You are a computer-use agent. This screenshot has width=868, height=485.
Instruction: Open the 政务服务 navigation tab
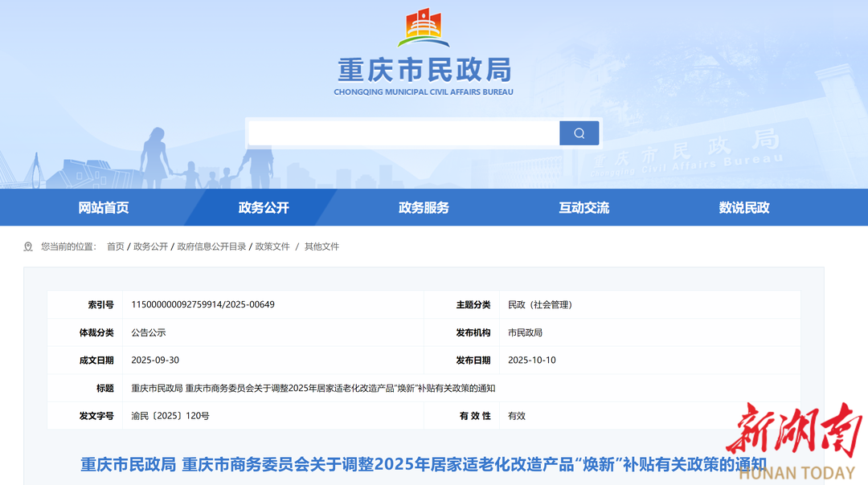pos(424,207)
